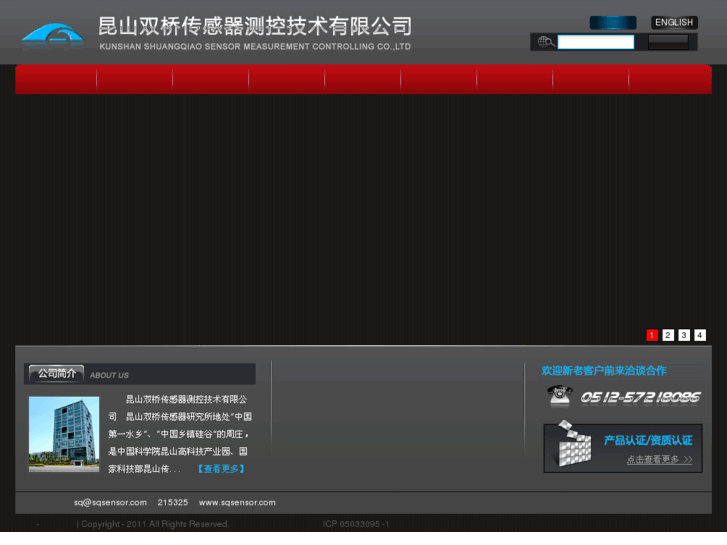Click the blue bridge company logo
Viewport: 727px width, 545px height.
click(52, 36)
